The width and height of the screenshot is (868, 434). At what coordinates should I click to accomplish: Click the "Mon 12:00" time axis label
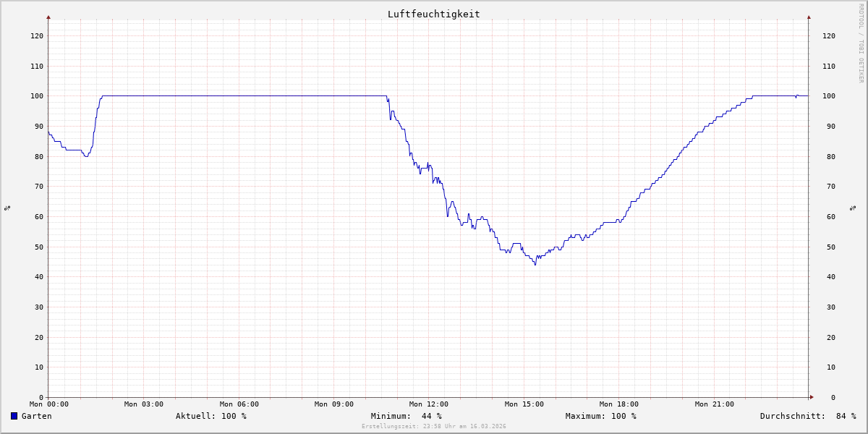point(429,404)
